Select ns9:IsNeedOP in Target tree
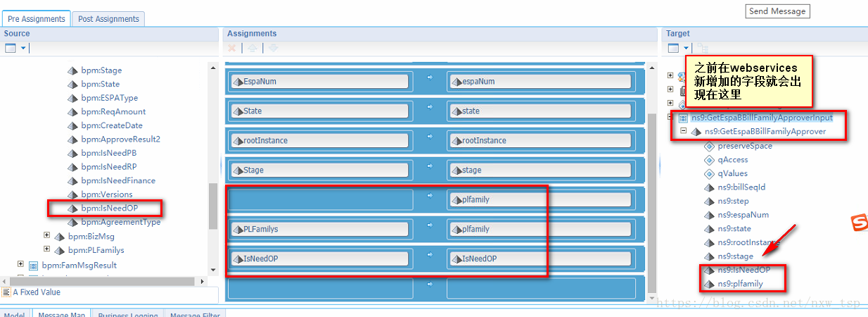This screenshot has height=317, width=868. 743,270
